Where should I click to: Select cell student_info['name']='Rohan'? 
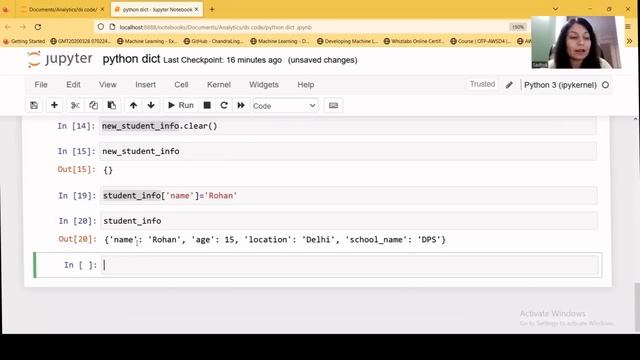pos(349,196)
